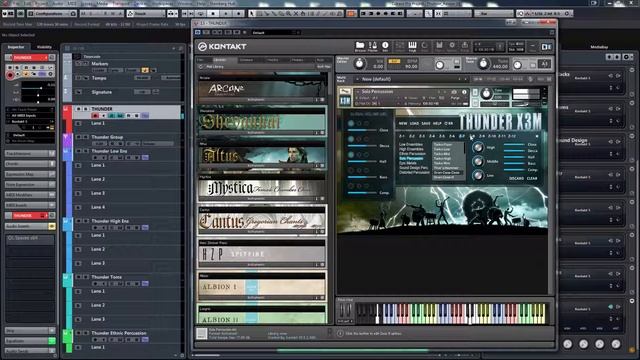Select the Shevannai library banner
The width and height of the screenshot is (640, 360).
coord(262,122)
